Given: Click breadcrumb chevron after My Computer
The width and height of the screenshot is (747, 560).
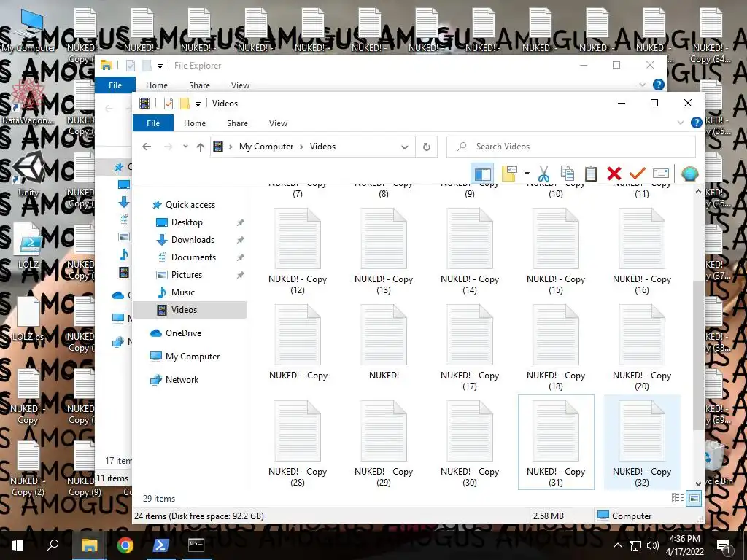Looking at the screenshot, I should [x=301, y=147].
